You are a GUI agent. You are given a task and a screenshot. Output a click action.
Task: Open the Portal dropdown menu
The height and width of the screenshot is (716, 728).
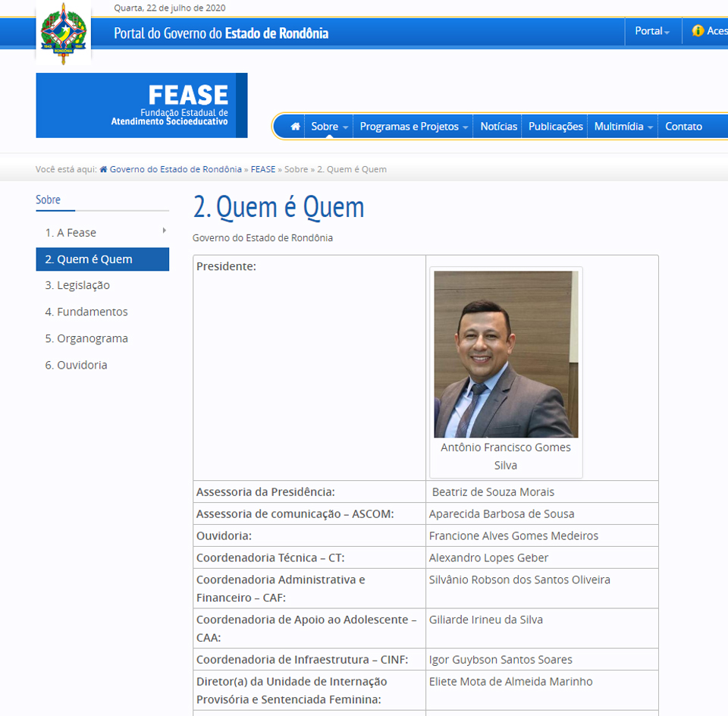coord(652,31)
